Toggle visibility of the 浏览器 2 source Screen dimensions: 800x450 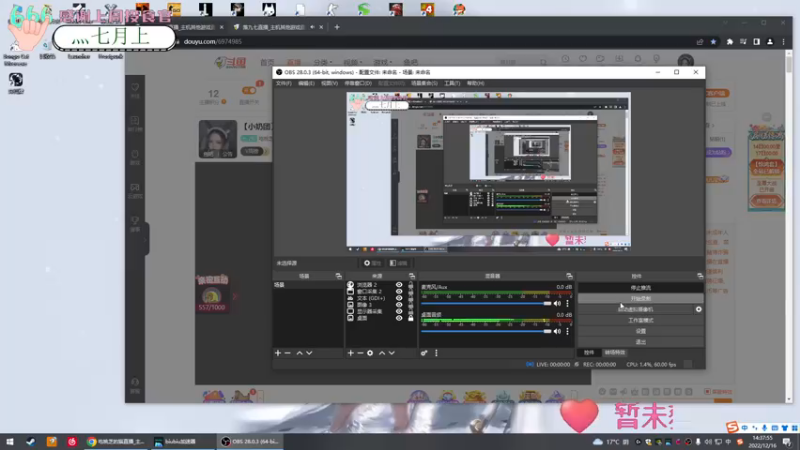(399, 285)
